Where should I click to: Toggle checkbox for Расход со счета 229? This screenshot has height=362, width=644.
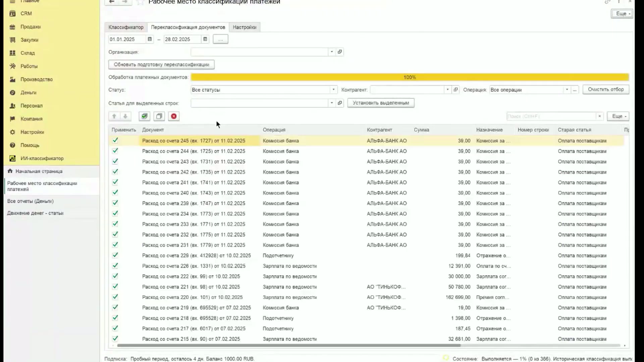coord(115,255)
